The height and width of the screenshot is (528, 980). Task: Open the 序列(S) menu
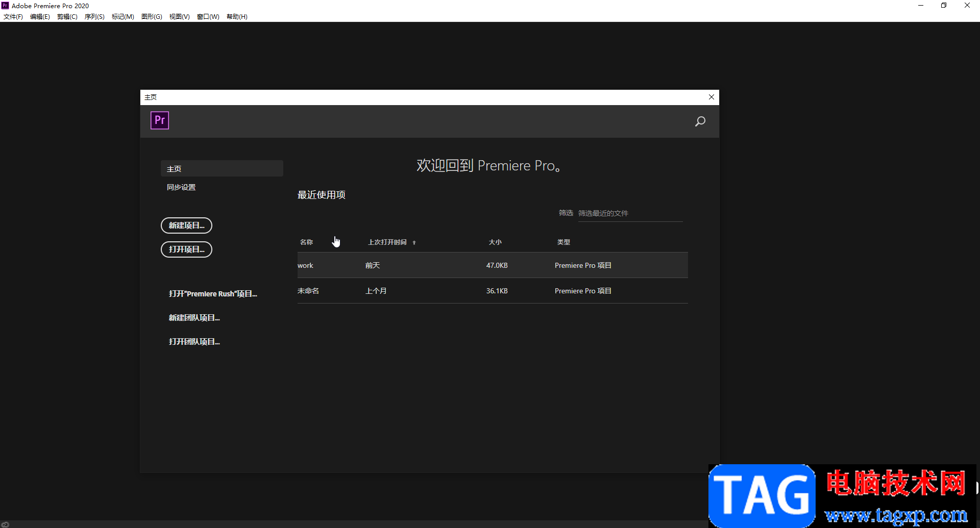pos(94,17)
